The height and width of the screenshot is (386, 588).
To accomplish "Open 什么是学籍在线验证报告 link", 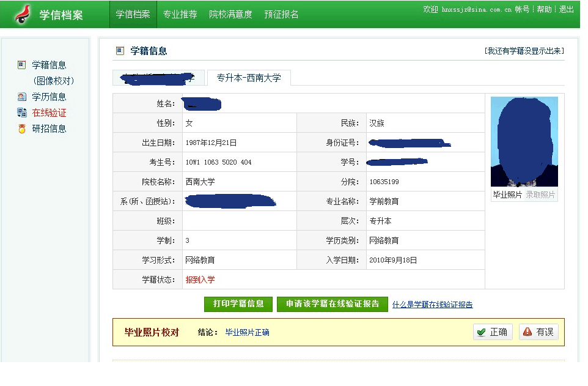I will [x=432, y=305].
